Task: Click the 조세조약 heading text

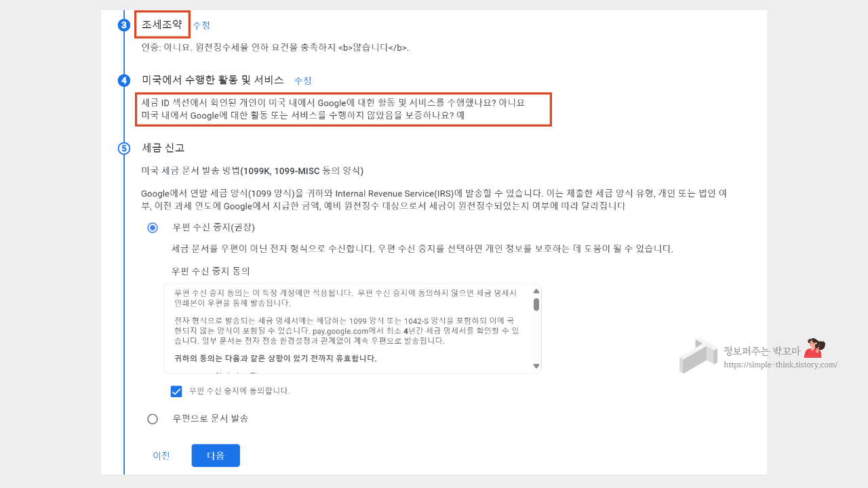Action: pos(162,24)
